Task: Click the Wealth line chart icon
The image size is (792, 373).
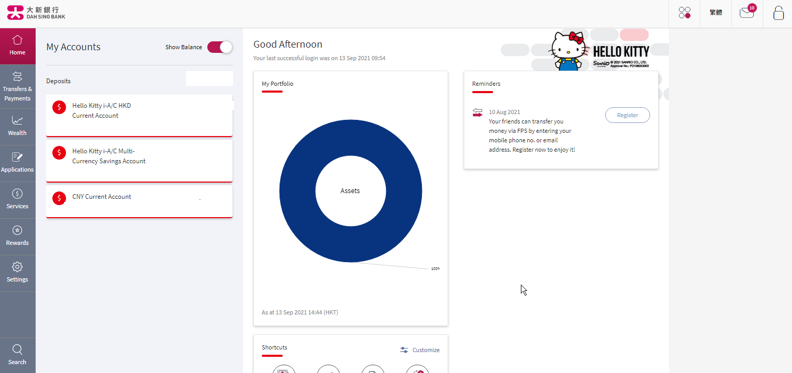Action: pos(18,120)
